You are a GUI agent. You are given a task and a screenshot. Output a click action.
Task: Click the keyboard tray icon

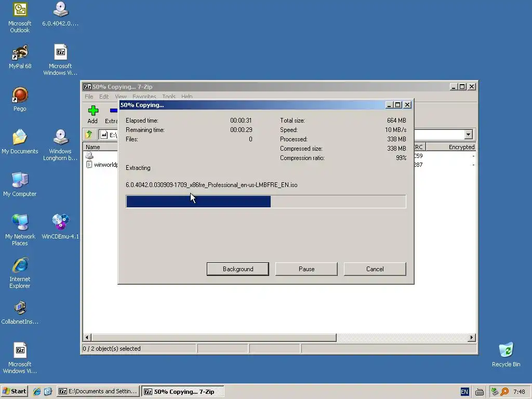click(480, 392)
